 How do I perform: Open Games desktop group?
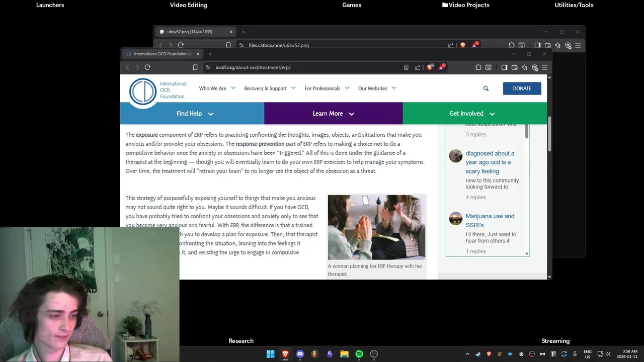(352, 5)
